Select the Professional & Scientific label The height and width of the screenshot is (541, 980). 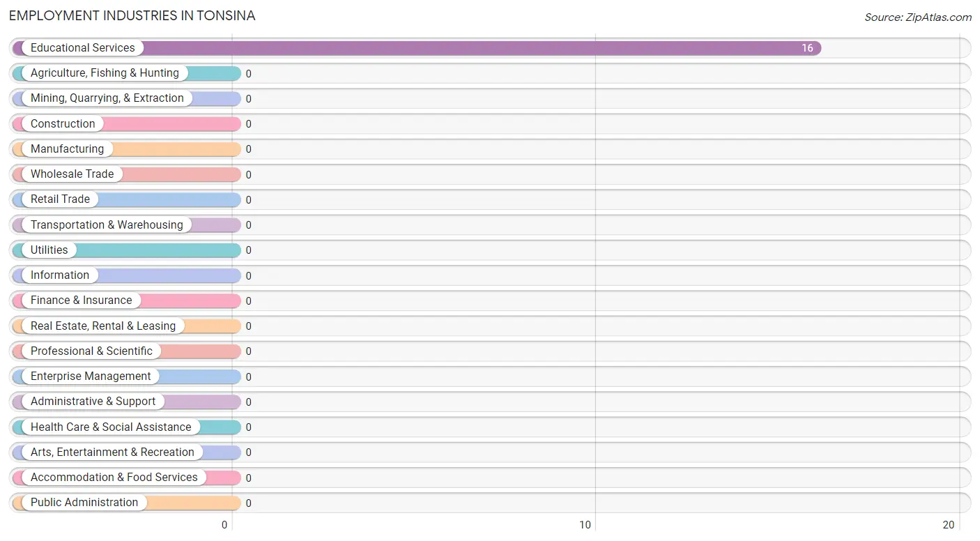point(91,351)
